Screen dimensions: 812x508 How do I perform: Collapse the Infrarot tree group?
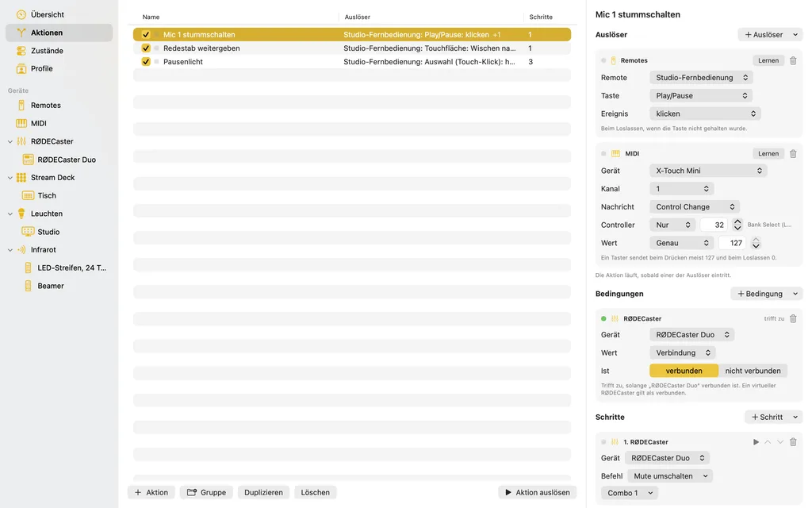point(10,250)
